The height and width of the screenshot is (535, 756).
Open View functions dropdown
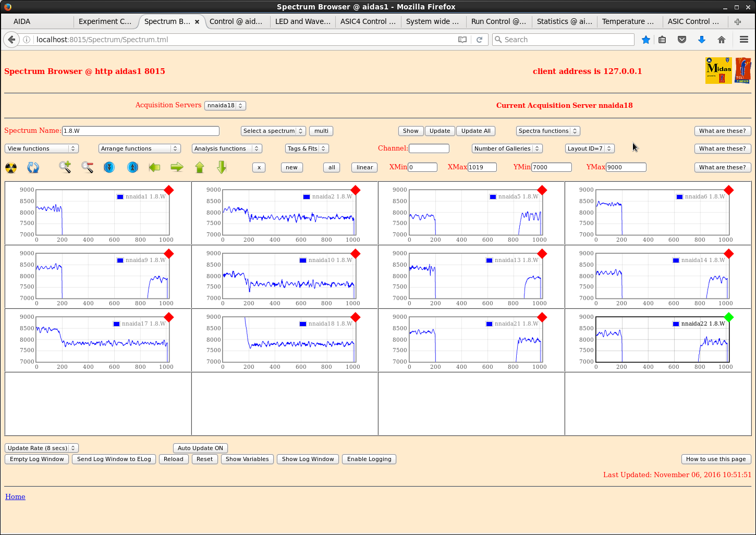click(42, 148)
